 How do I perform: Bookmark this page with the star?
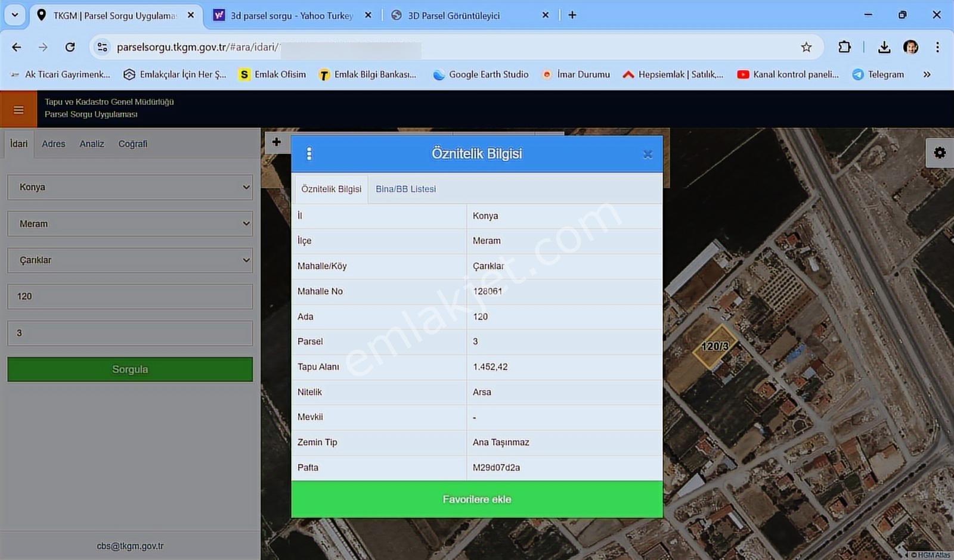pyautogui.click(x=806, y=47)
